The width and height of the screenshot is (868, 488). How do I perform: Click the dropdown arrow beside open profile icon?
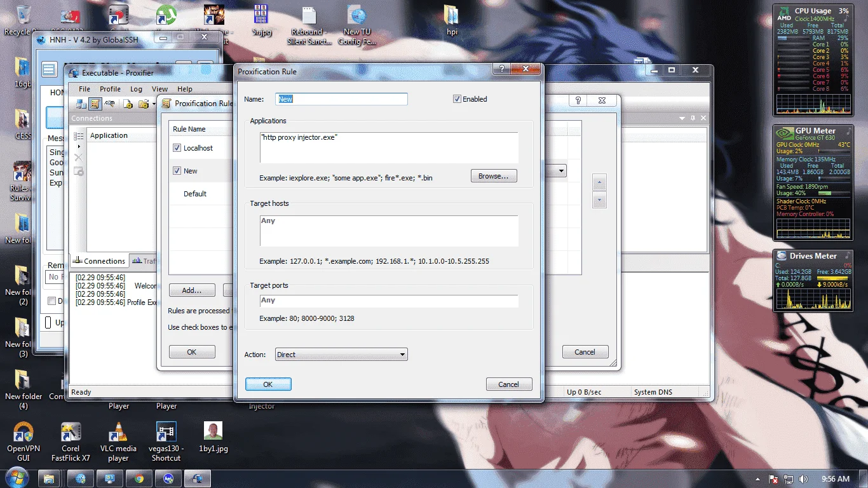click(x=153, y=104)
